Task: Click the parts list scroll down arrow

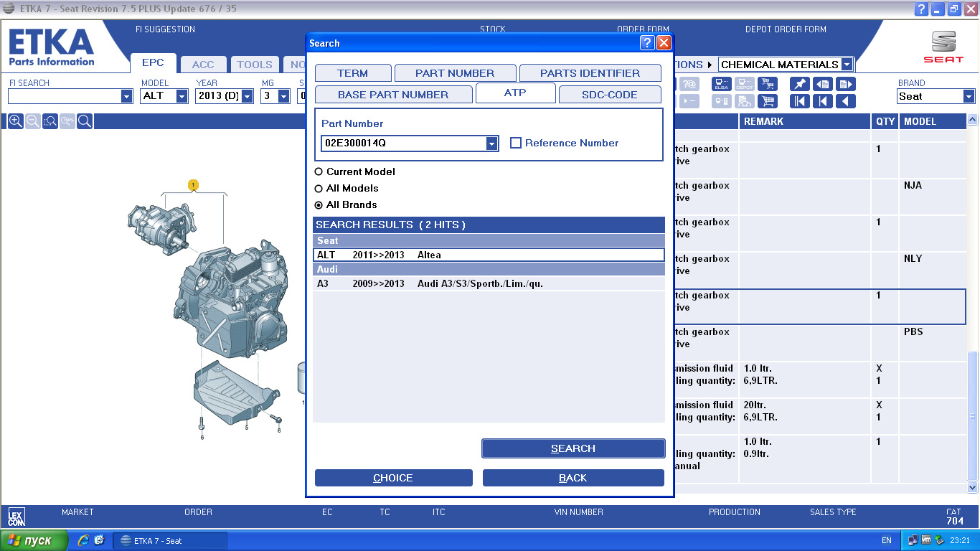Action: (x=973, y=488)
